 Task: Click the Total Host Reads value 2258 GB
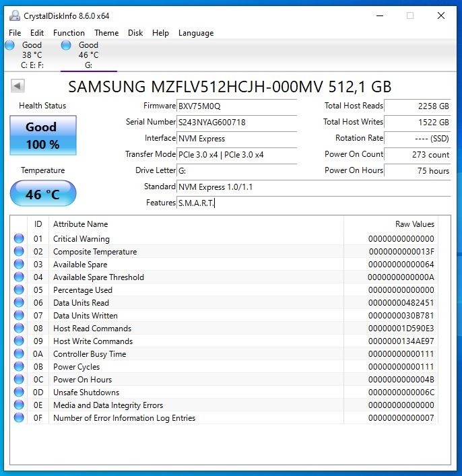(418, 106)
